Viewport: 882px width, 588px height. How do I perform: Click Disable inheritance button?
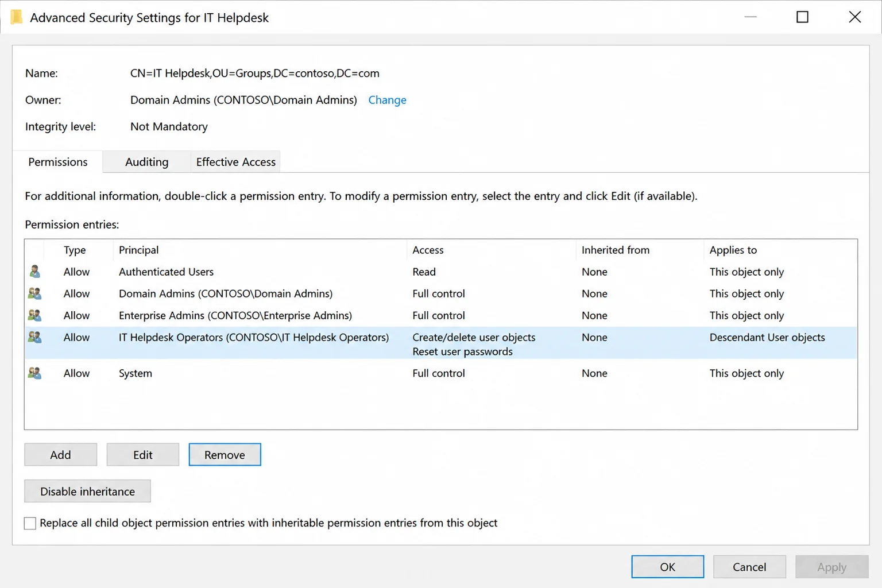tap(87, 492)
